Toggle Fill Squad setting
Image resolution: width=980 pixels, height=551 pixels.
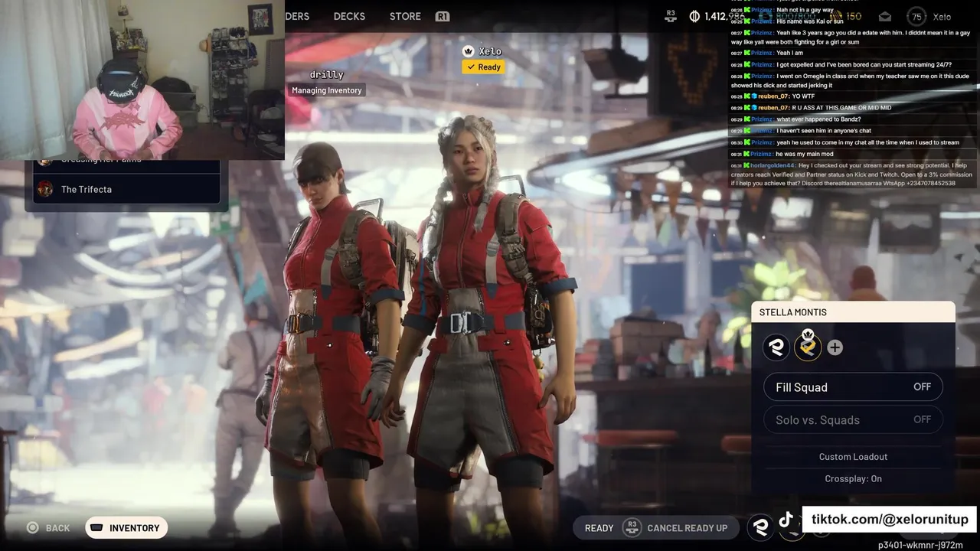click(853, 387)
